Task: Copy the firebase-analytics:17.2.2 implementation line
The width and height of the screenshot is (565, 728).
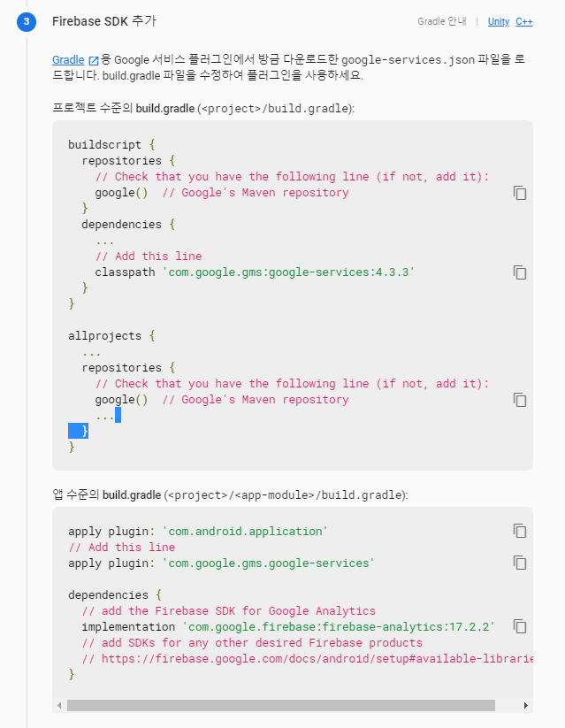Action: (520, 626)
